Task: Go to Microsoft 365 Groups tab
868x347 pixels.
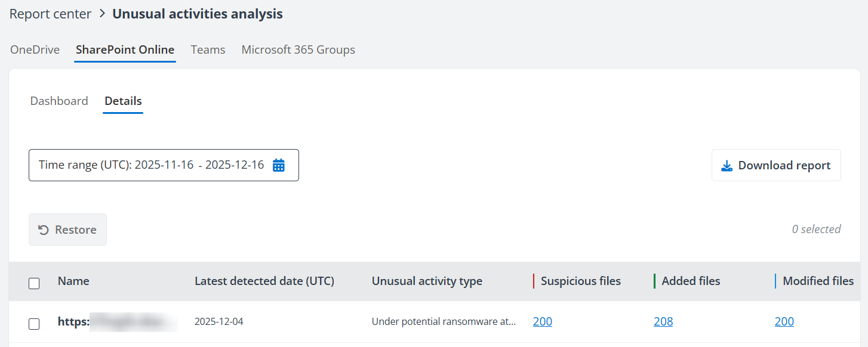Action: [298, 50]
